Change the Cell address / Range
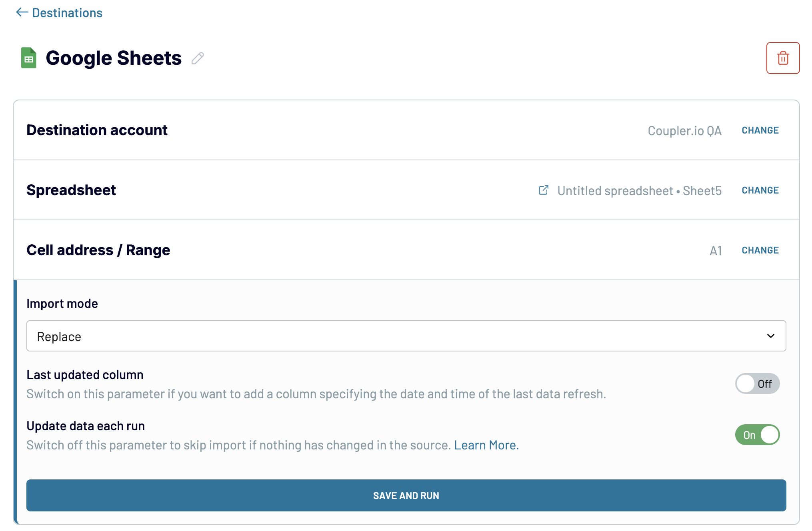 pyautogui.click(x=760, y=250)
